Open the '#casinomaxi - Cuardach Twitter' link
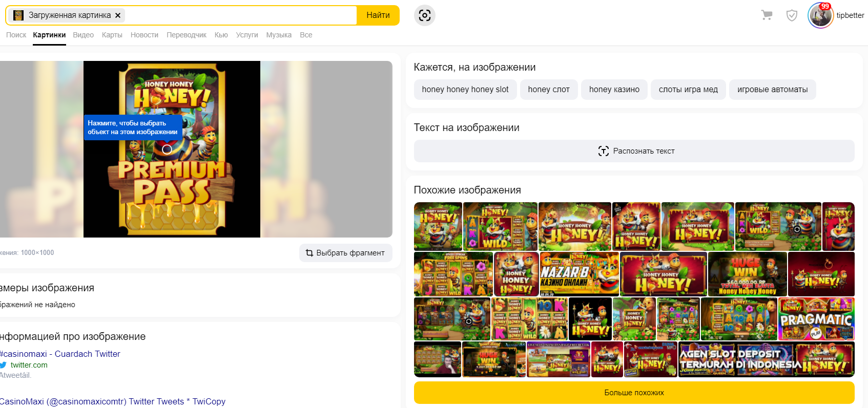 (60, 354)
